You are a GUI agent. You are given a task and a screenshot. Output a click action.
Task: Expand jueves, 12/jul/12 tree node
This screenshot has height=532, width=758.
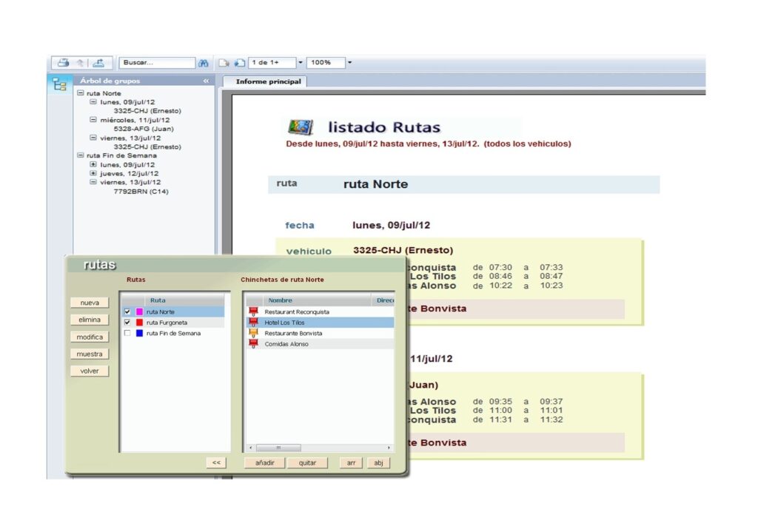point(93,173)
